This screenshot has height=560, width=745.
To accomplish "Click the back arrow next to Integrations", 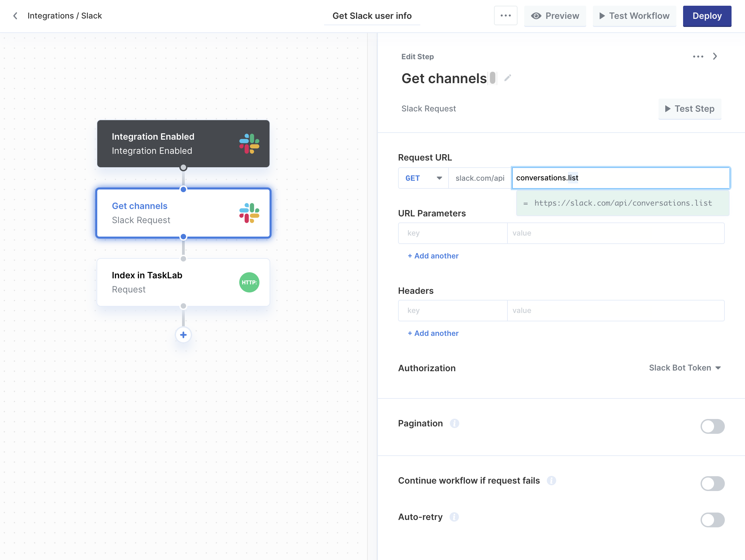I will 15,16.
